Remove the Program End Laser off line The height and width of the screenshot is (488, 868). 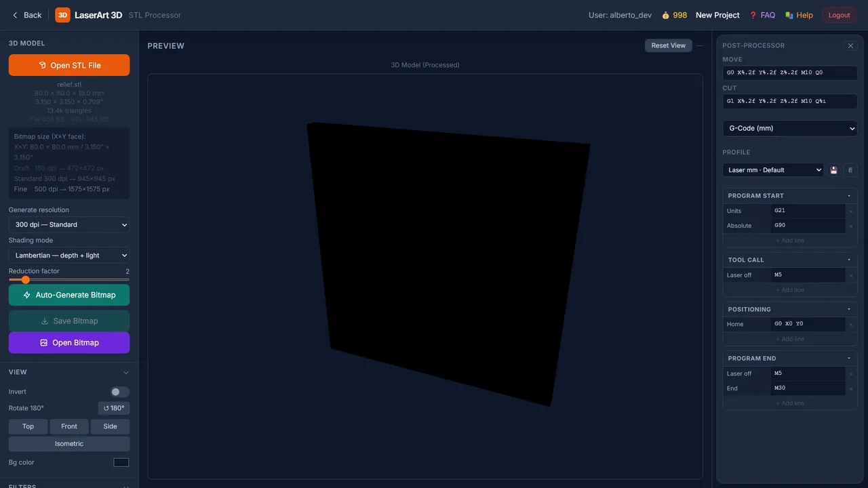tap(851, 374)
